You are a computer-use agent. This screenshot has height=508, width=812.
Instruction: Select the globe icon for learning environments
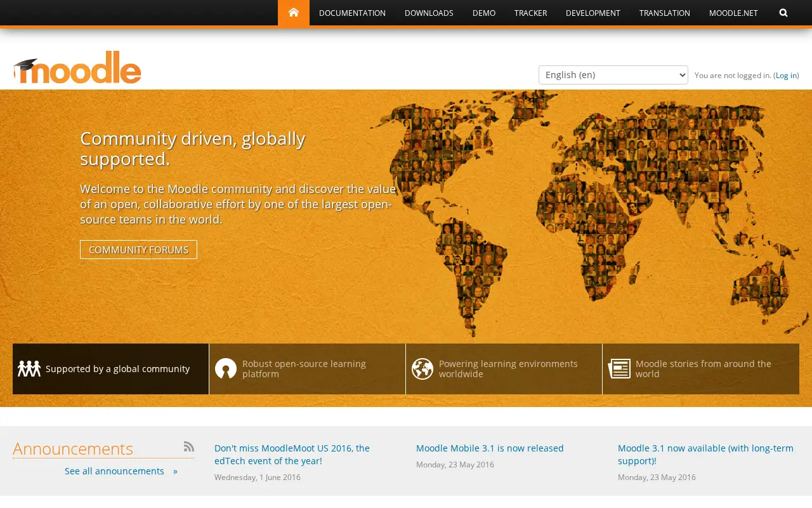[x=422, y=368]
